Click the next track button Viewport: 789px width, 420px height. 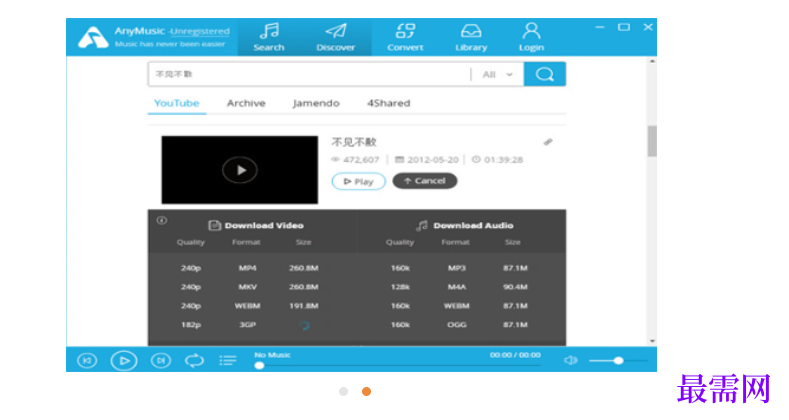pyautogui.click(x=161, y=361)
